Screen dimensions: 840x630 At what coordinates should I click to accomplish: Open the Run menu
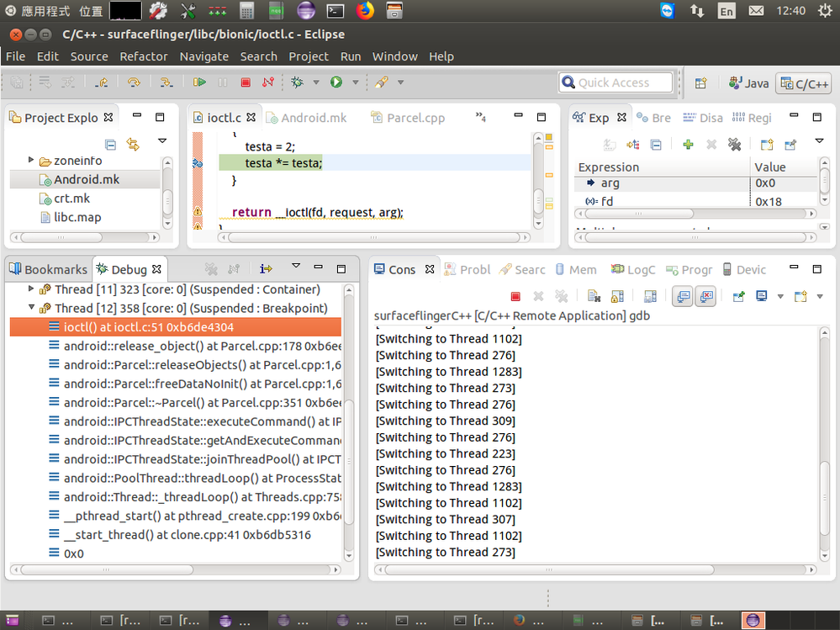[x=351, y=56]
